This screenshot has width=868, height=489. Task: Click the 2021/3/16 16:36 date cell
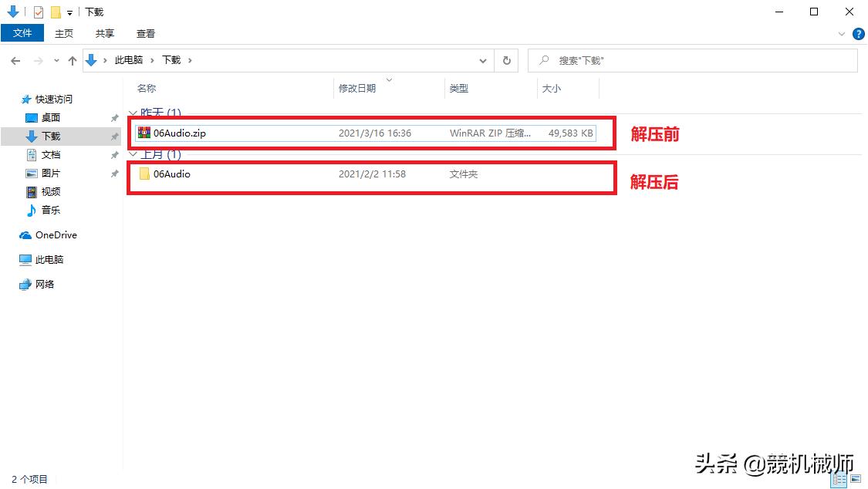pyautogui.click(x=375, y=133)
